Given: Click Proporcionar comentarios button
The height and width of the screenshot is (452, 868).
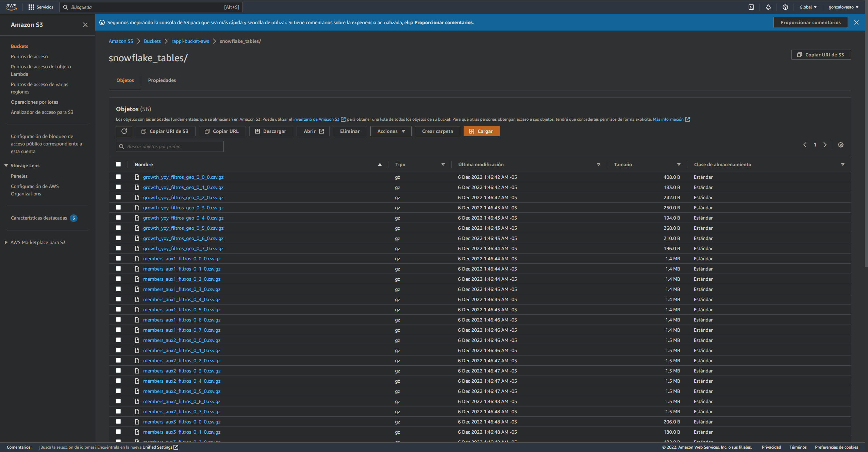Looking at the screenshot, I should point(811,22).
